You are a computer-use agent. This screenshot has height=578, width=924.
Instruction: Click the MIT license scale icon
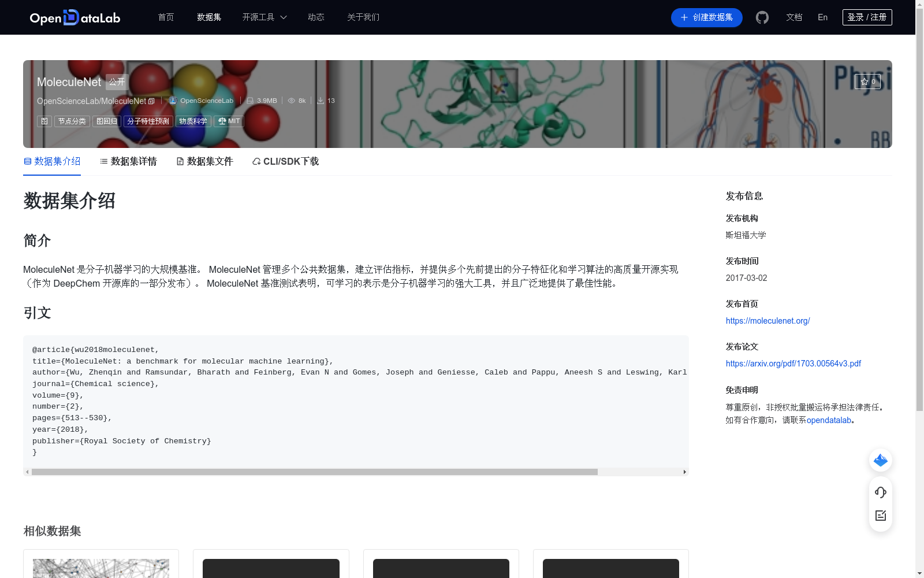coord(222,121)
